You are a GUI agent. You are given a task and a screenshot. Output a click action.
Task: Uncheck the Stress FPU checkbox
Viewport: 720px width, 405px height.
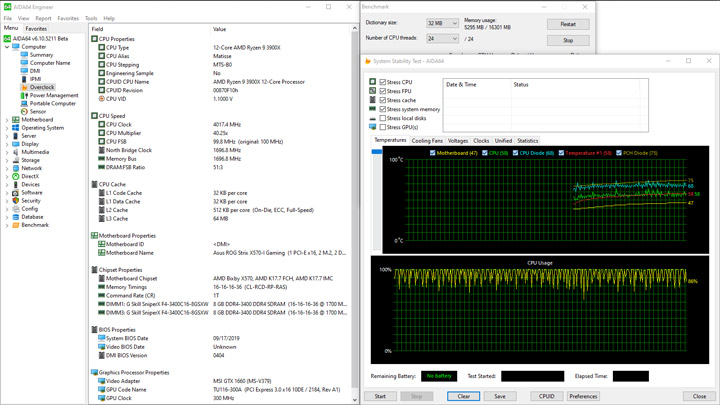click(383, 91)
